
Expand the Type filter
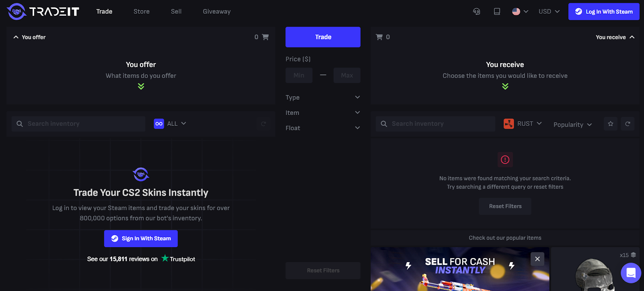point(323,97)
